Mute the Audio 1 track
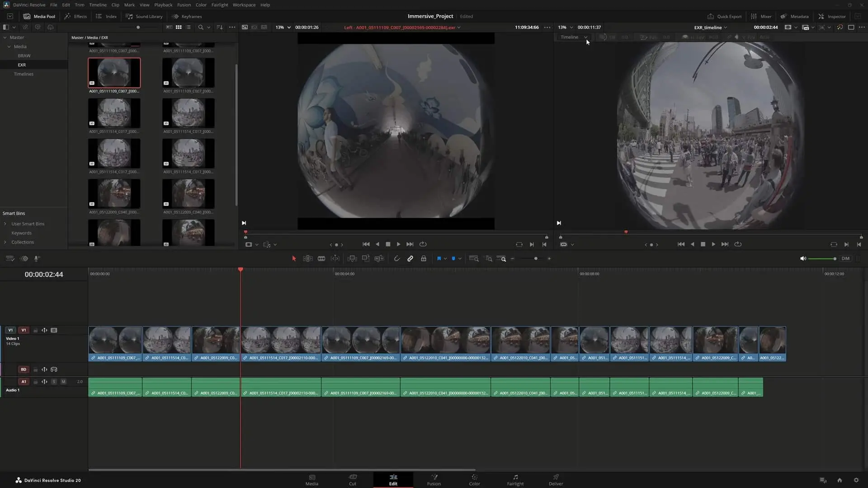Image resolution: width=868 pixels, height=488 pixels. pyautogui.click(x=63, y=382)
